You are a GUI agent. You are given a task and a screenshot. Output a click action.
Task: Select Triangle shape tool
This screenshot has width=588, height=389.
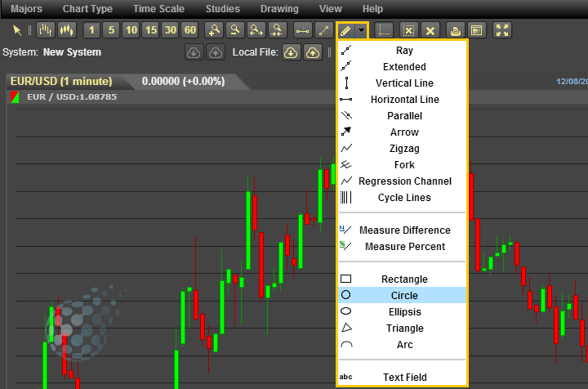[x=402, y=329]
